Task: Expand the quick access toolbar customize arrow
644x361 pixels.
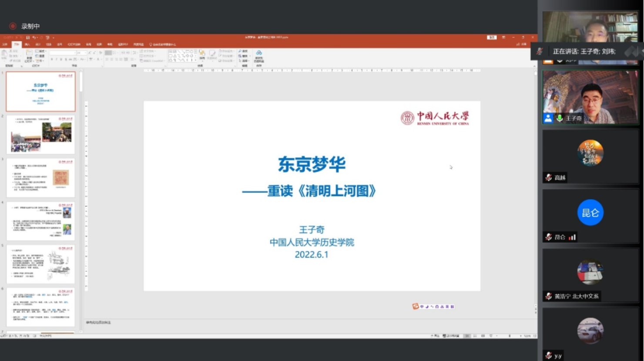Action: pos(53,37)
